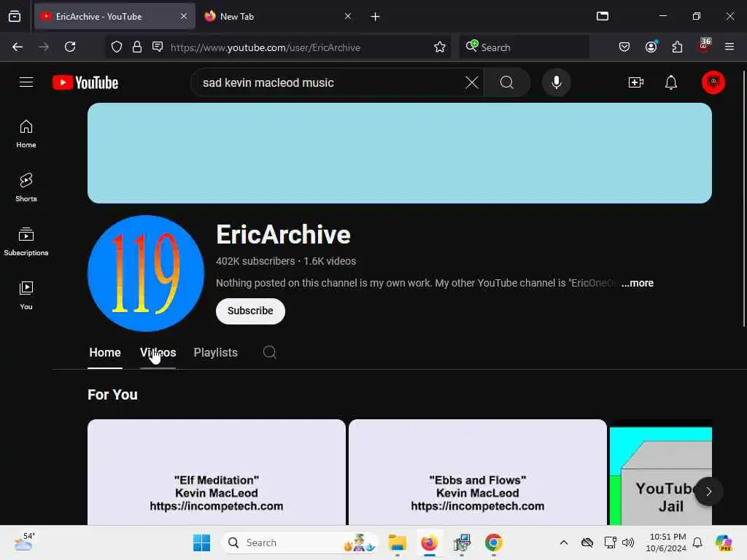
Task: Reload the current page
Action: 70,47
